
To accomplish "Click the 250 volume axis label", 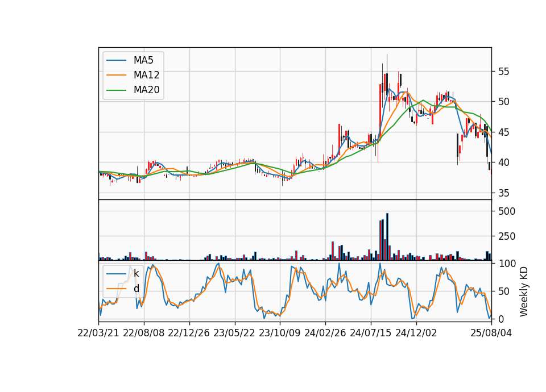I will [x=507, y=236].
